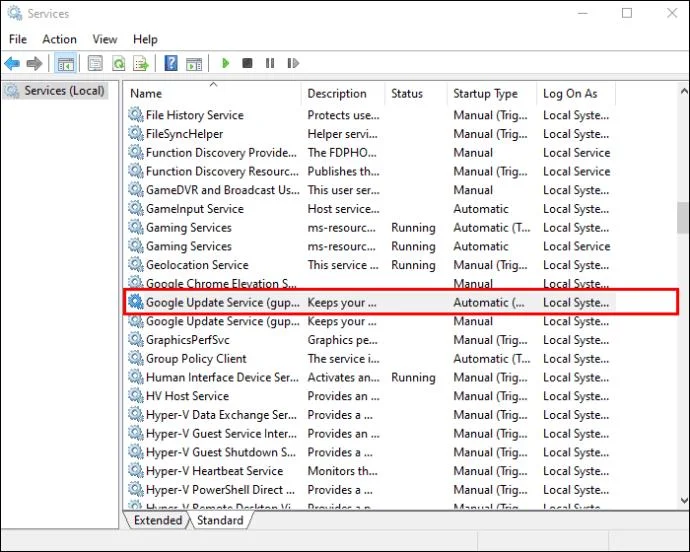
Task: Click gear icon of Hyper-V Heartbeat Service
Action: click(136, 471)
